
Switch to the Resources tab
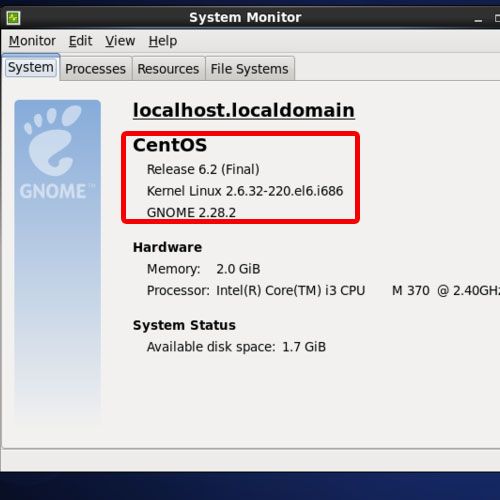point(168,69)
